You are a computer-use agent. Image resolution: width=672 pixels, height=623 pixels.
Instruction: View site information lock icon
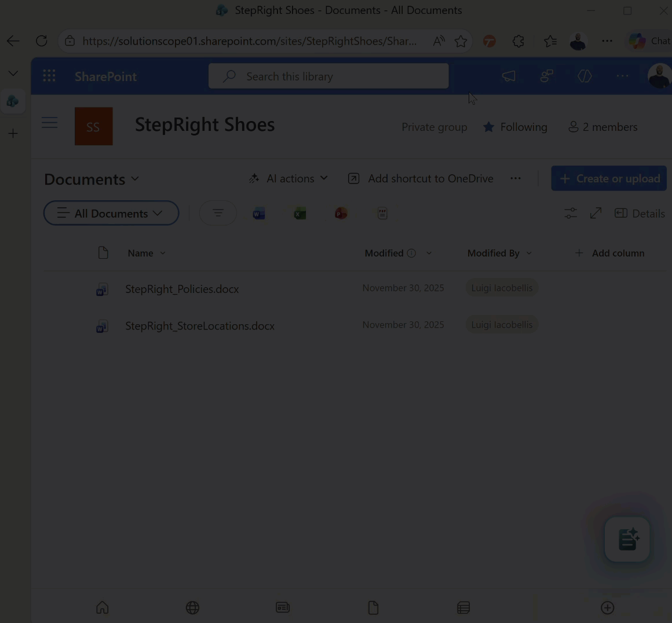(x=70, y=41)
